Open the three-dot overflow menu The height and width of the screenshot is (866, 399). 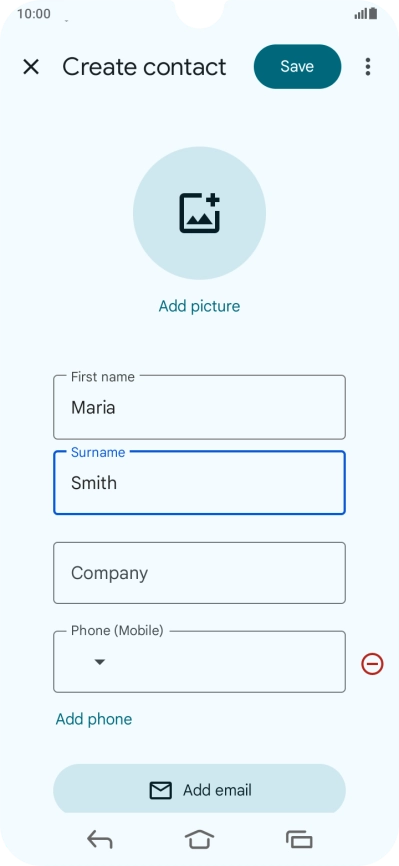pyautogui.click(x=368, y=67)
